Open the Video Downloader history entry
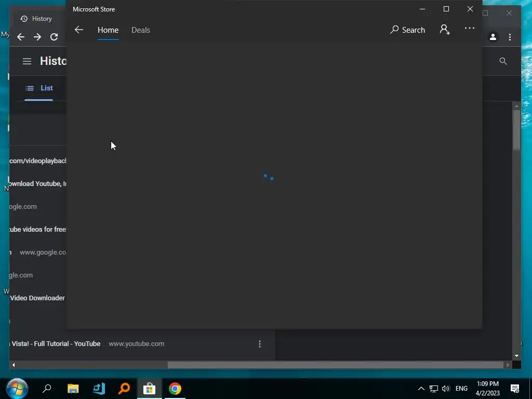The image size is (532, 399). point(37,298)
